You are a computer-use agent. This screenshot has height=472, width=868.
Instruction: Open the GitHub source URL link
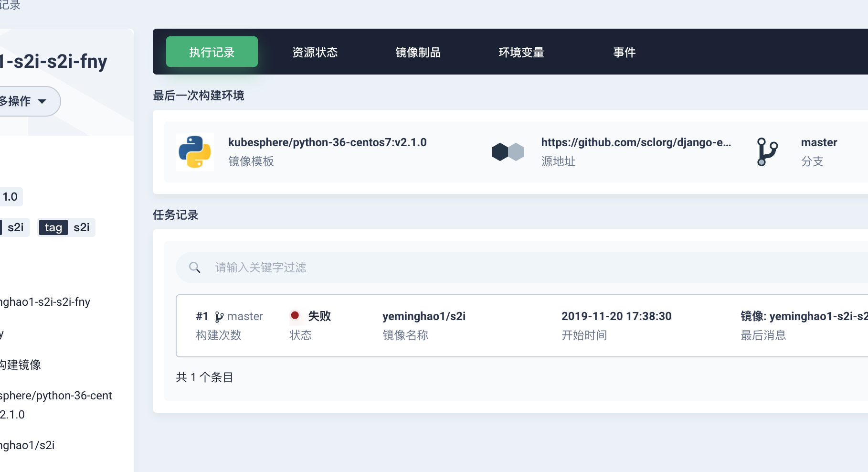[636, 142]
